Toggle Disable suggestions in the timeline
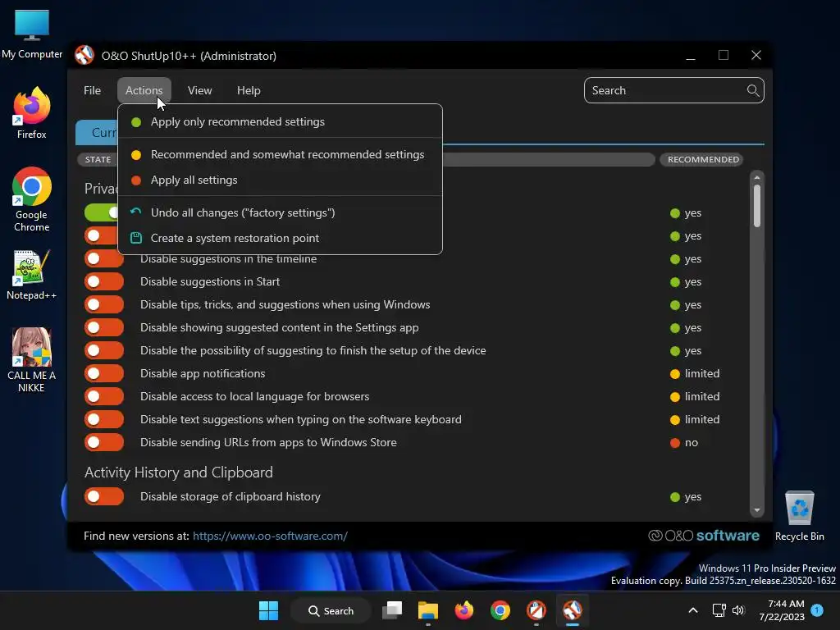Image resolution: width=840 pixels, height=630 pixels. [x=104, y=258]
